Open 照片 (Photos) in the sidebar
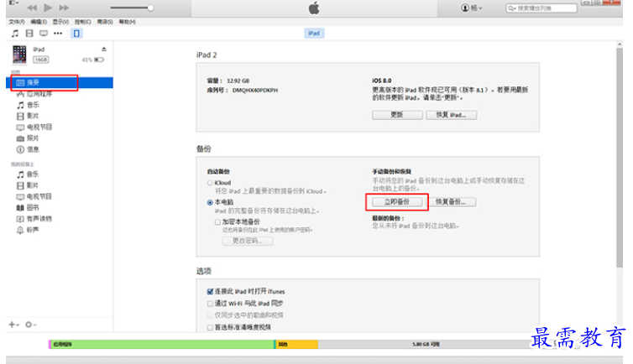The image size is (633, 364). (33, 138)
